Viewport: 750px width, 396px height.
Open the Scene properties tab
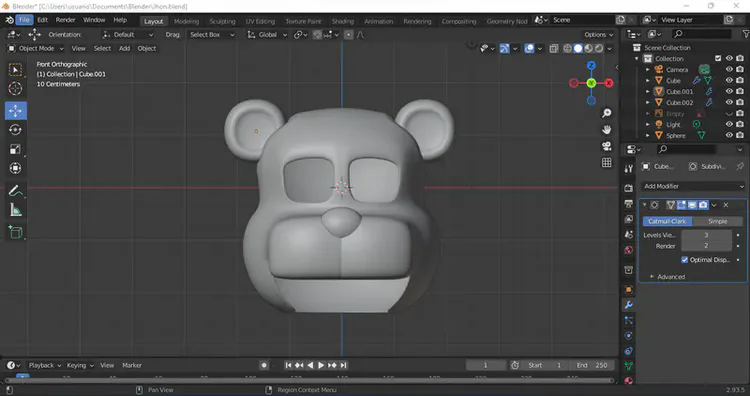click(629, 235)
